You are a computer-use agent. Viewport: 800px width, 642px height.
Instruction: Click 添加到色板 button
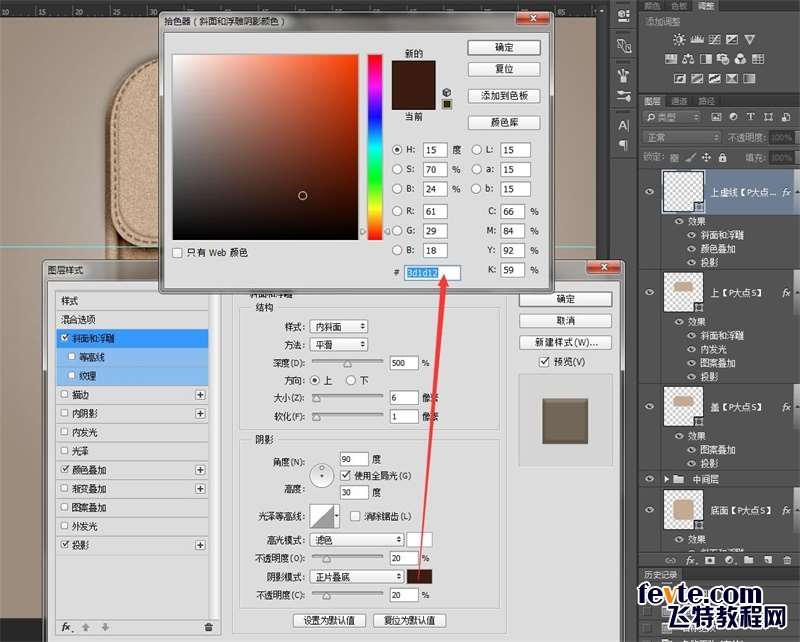point(504,95)
